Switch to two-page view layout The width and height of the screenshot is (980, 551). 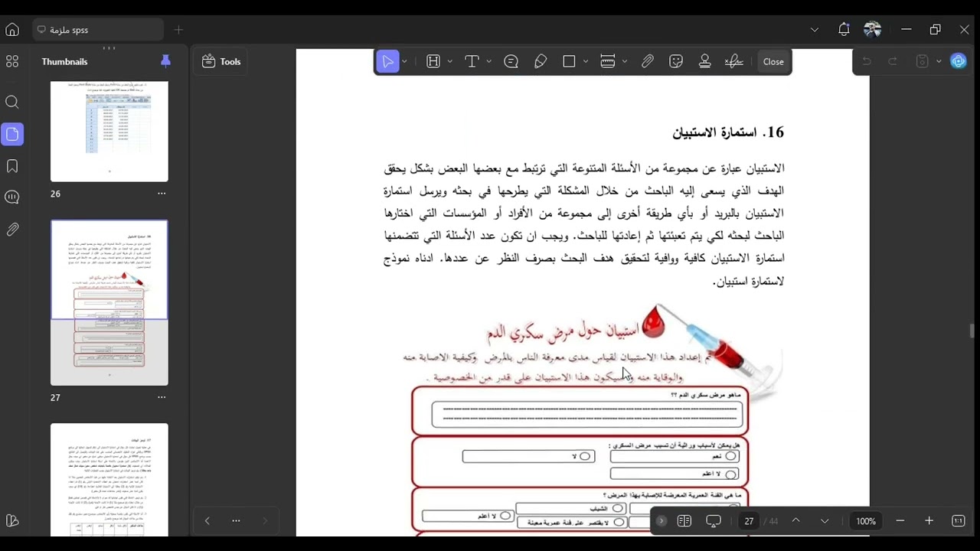(684, 521)
